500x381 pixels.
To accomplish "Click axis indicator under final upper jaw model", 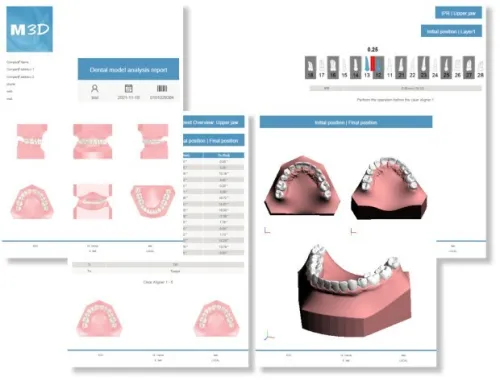I will click(x=353, y=231).
